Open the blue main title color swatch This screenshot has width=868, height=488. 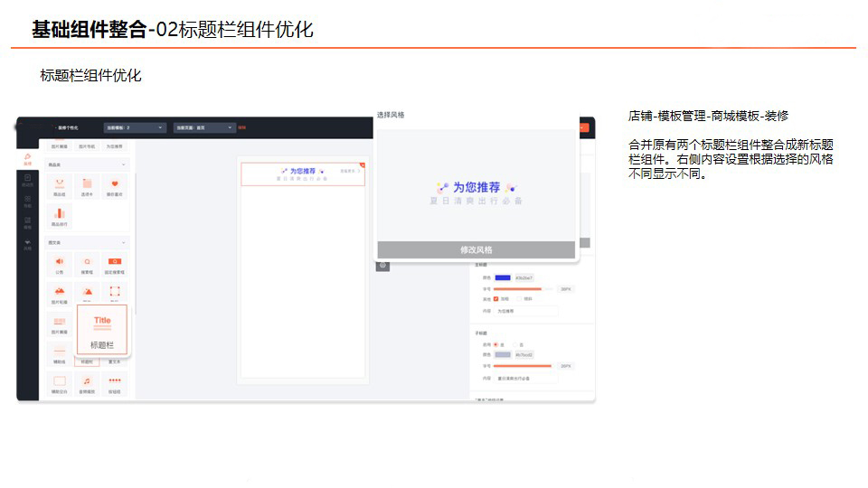pyautogui.click(x=503, y=277)
